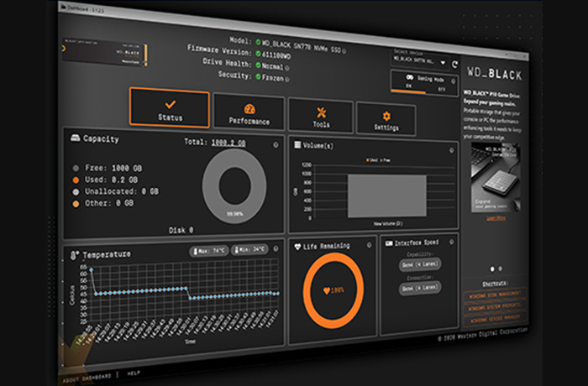Click the Temperature thermometer icon

74,256
